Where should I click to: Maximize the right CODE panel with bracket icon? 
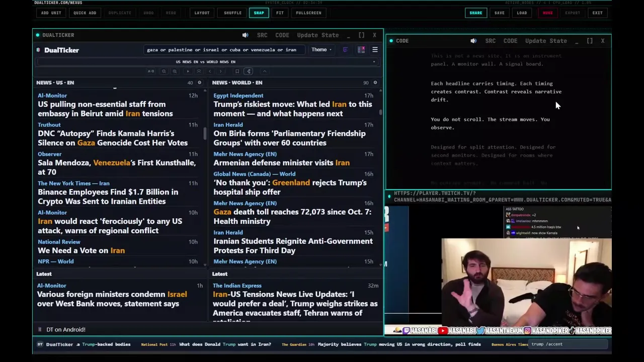pos(590,41)
